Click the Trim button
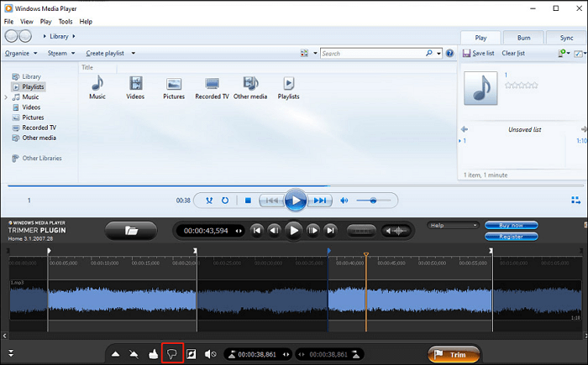This screenshot has width=588, height=365. [454, 354]
